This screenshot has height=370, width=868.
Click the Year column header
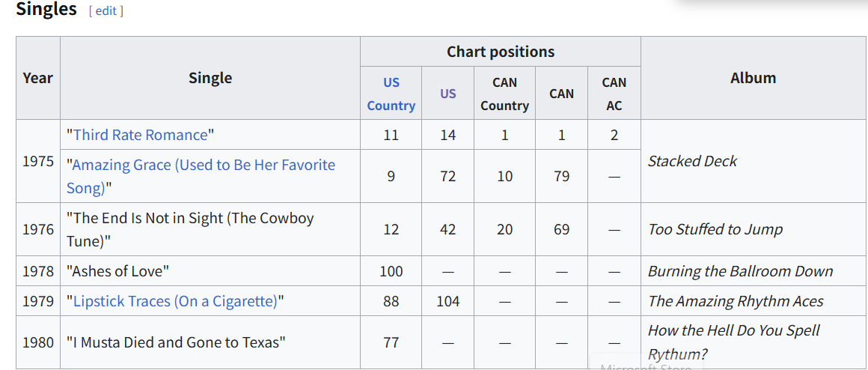(37, 78)
